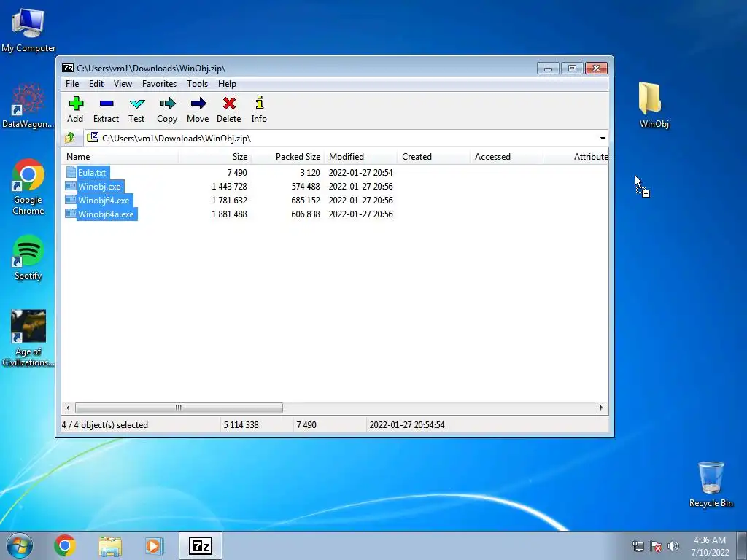Click status bar timestamp 2022-01-27 20:54:54
Viewport: 747px width, 560px height.
(407, 425)
